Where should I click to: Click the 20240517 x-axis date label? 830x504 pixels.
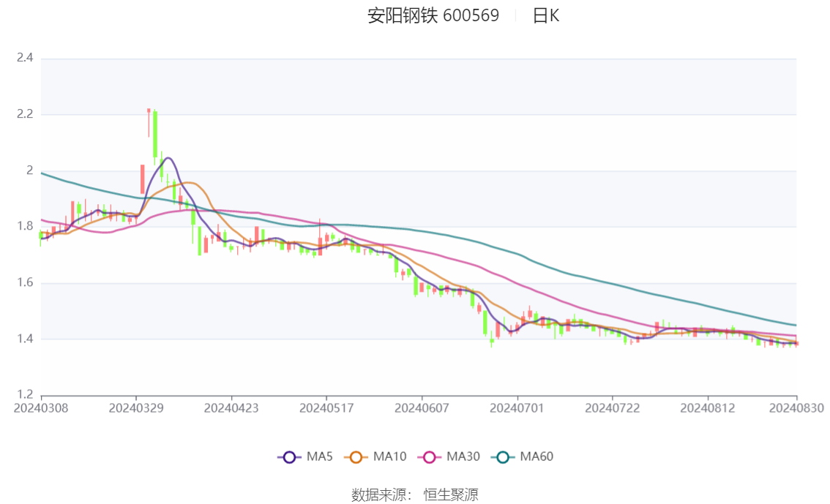point(326,408)
